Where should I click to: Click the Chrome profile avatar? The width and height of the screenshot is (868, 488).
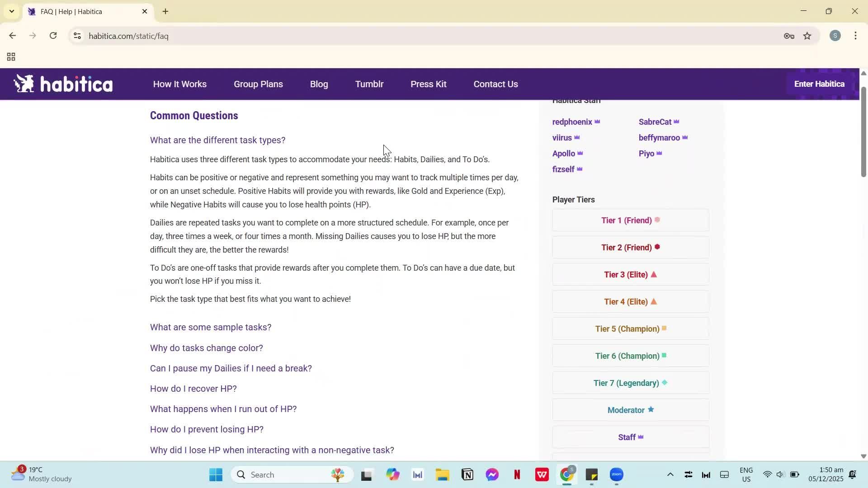(x=835, y=36)
